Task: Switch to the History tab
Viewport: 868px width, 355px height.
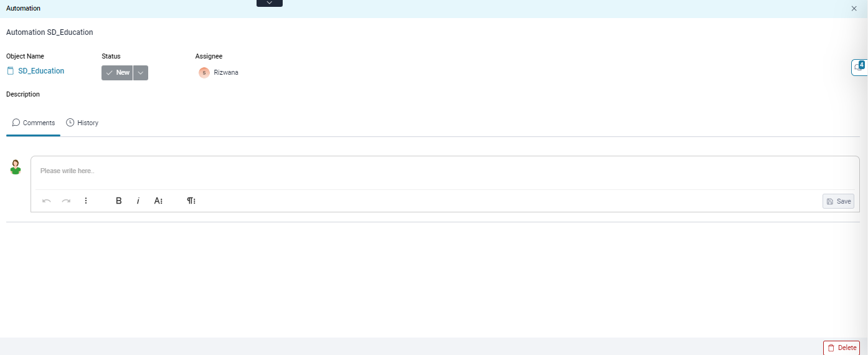Action: pyautogui.click(x=82, y=123)
